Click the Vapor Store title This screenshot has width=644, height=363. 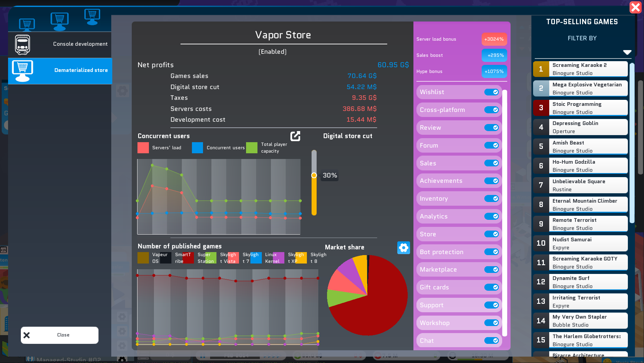pyautogui.click(x=283, y=35)
